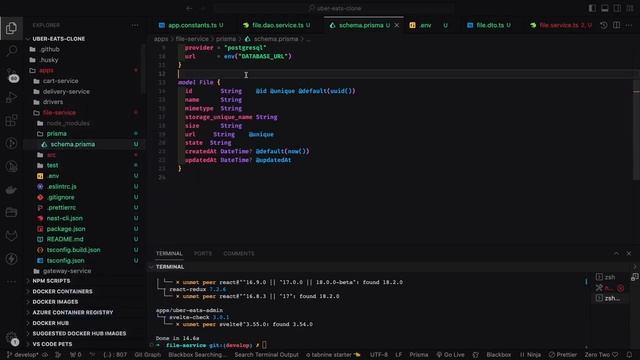Screen dimensions: 640x360
Task: Go back using the navigation arrow
Action: coord(189,8)
